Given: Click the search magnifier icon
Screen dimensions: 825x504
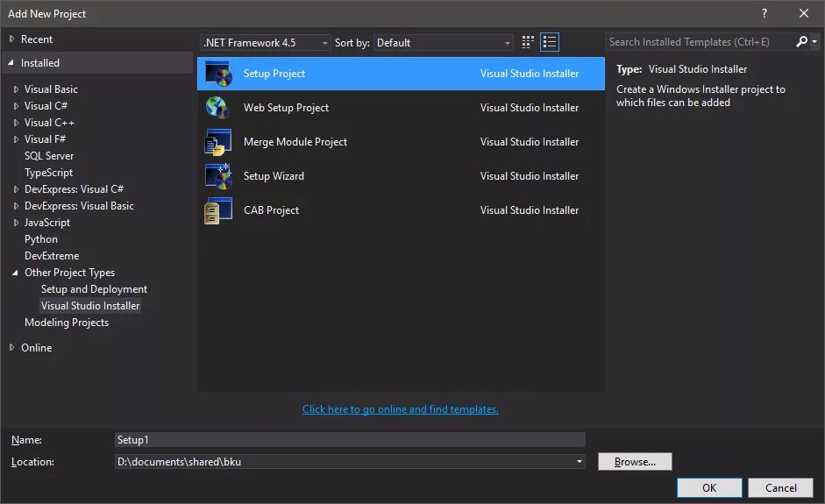Looking at the screenshot, I should (802, 41).
